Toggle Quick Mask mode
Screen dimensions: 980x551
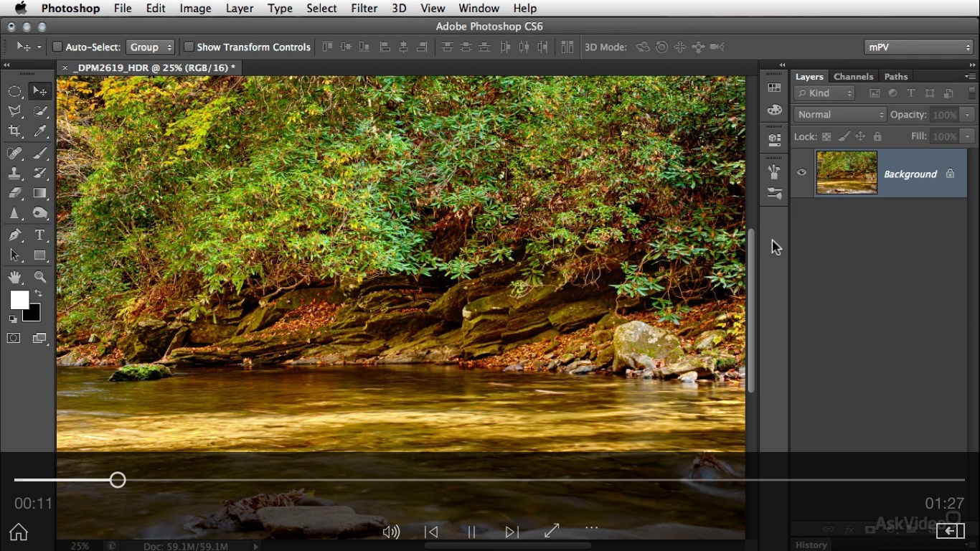(x=14, y=339)
